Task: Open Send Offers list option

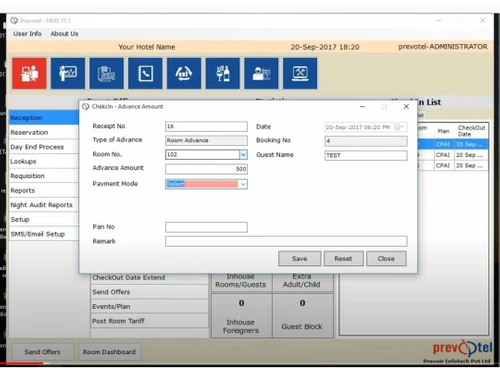Action: 149,292
